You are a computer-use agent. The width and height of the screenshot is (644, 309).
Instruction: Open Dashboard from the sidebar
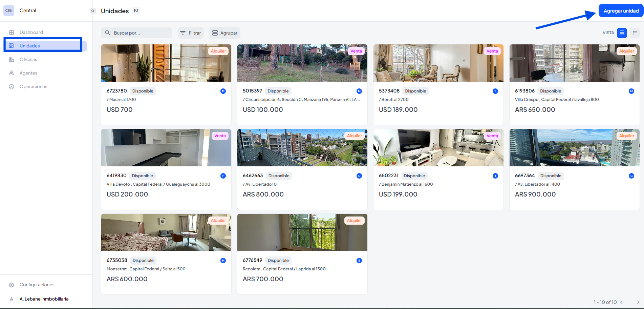click(x=31, y=32)
